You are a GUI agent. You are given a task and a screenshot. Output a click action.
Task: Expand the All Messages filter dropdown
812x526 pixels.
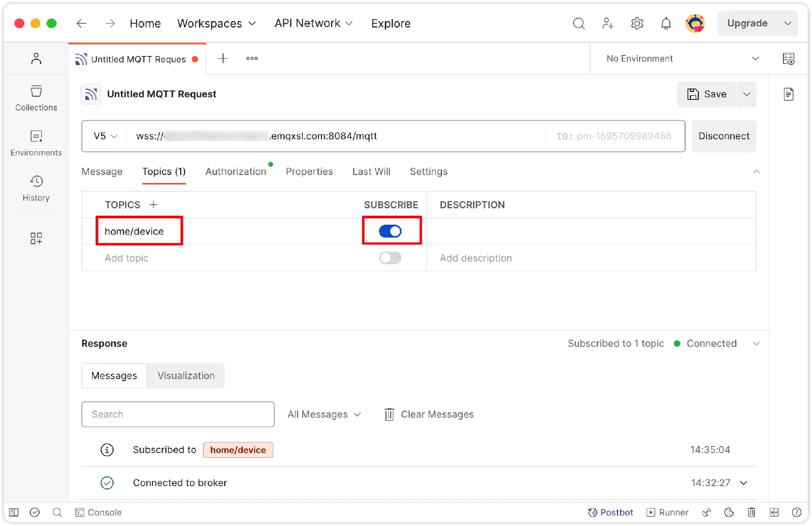tap(324, 414)
